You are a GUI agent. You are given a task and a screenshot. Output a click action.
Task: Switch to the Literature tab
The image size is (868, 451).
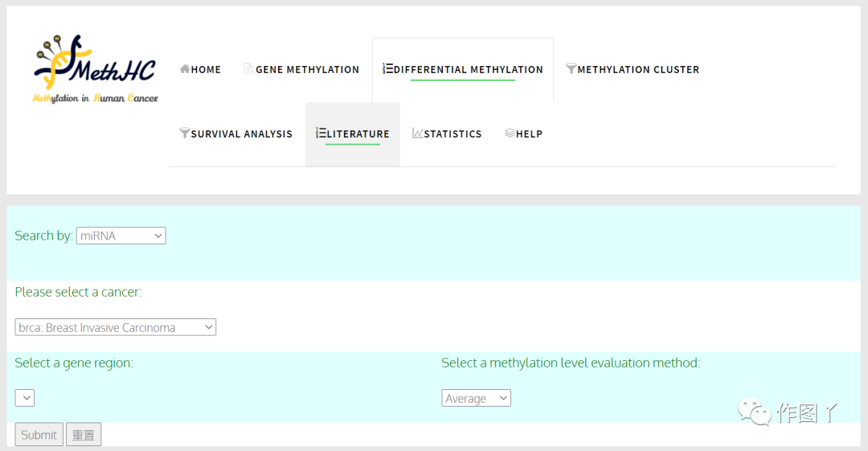[353, 133]
